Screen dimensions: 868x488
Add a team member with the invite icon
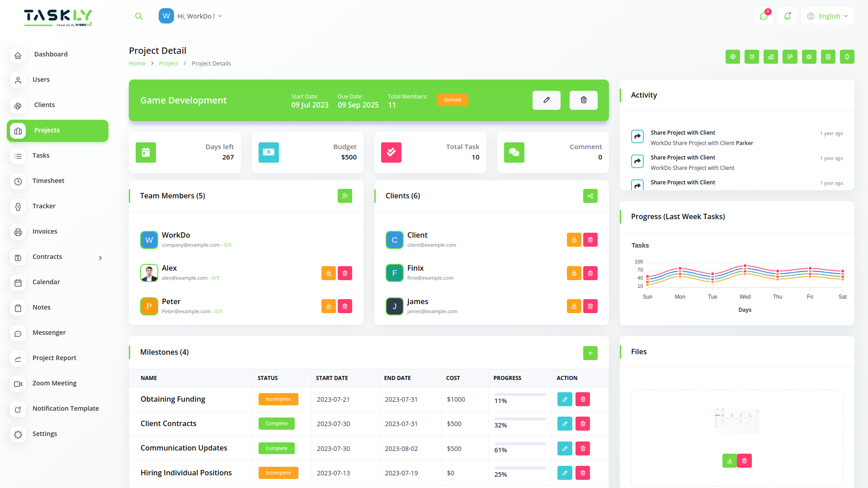(x=345, y=196)
